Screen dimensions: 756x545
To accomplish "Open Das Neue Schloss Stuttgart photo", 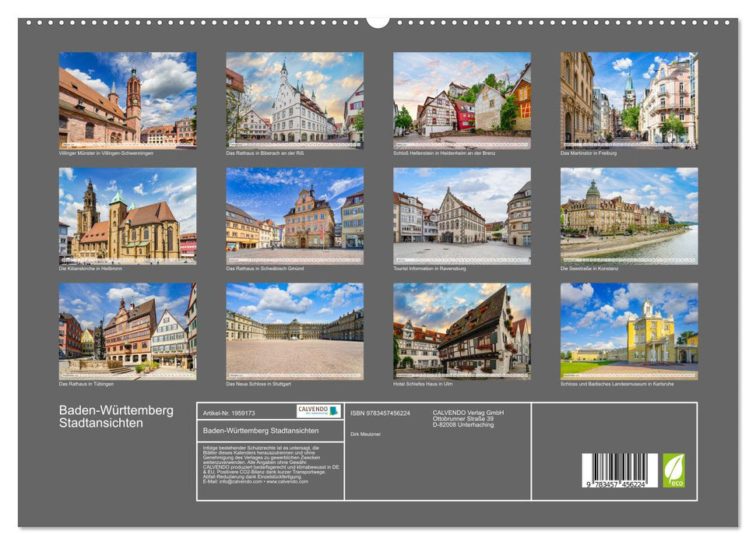I will coord(294,331).
